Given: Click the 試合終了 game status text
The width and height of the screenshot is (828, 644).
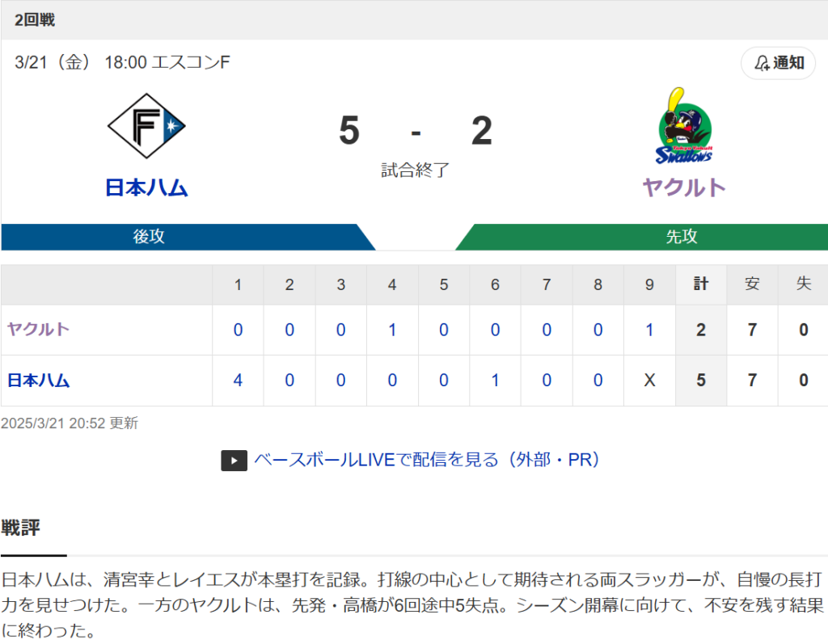Looking at the screenshot, I should (x=415, y=170).
